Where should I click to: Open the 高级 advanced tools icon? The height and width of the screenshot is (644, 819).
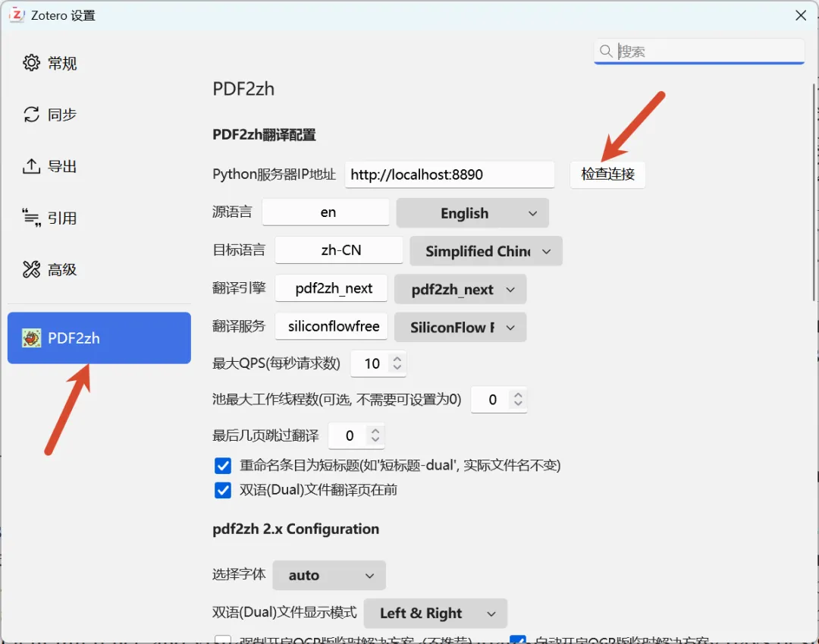[x=31, y=269]
